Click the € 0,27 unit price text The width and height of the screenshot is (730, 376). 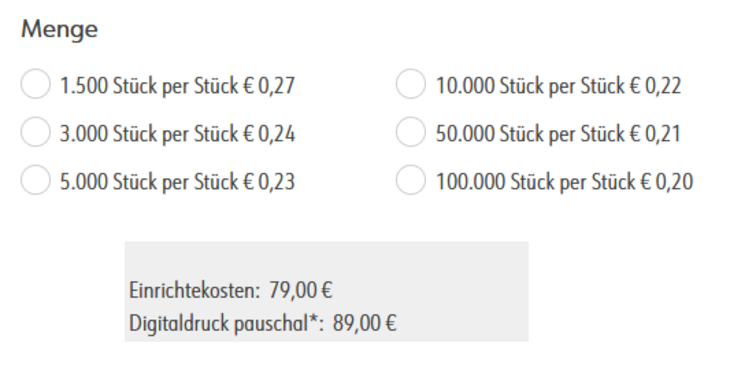click(x=269, y=86)
